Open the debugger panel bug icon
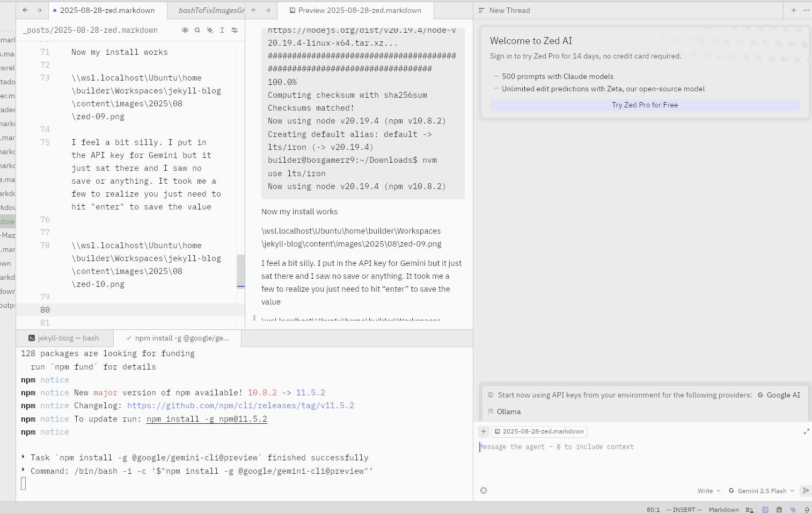 click(x=779, y=509)
